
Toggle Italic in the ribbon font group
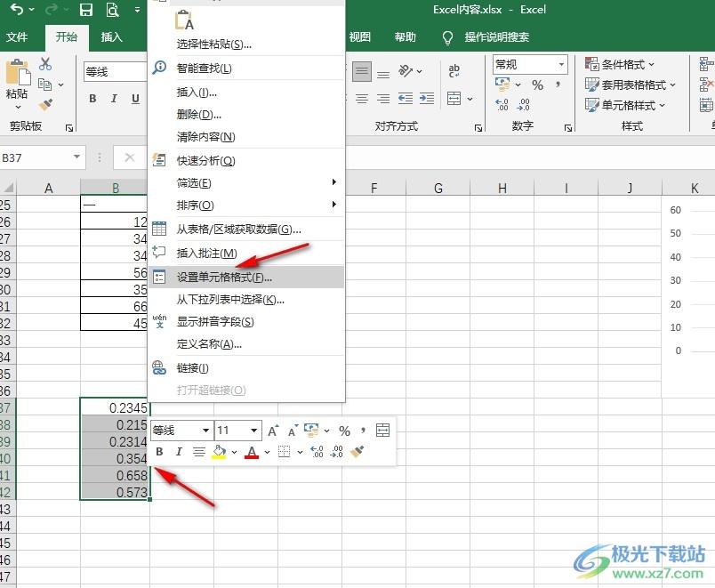[114, 99]
